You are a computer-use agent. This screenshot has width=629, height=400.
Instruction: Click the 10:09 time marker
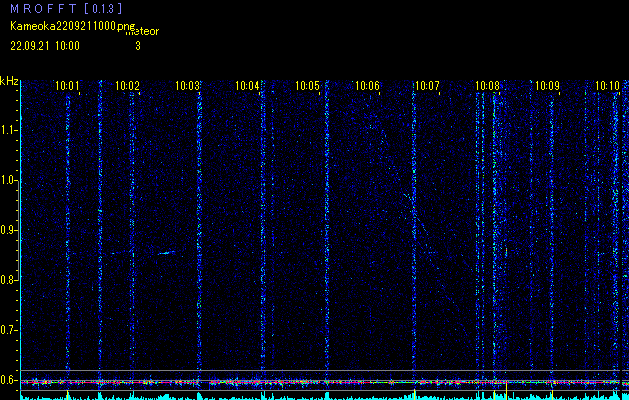pos(547,86)
